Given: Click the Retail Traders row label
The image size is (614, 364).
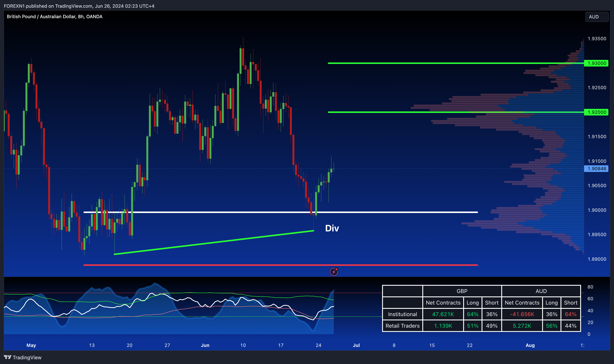Looking at the screenshot, I should [x=402, y=326].
